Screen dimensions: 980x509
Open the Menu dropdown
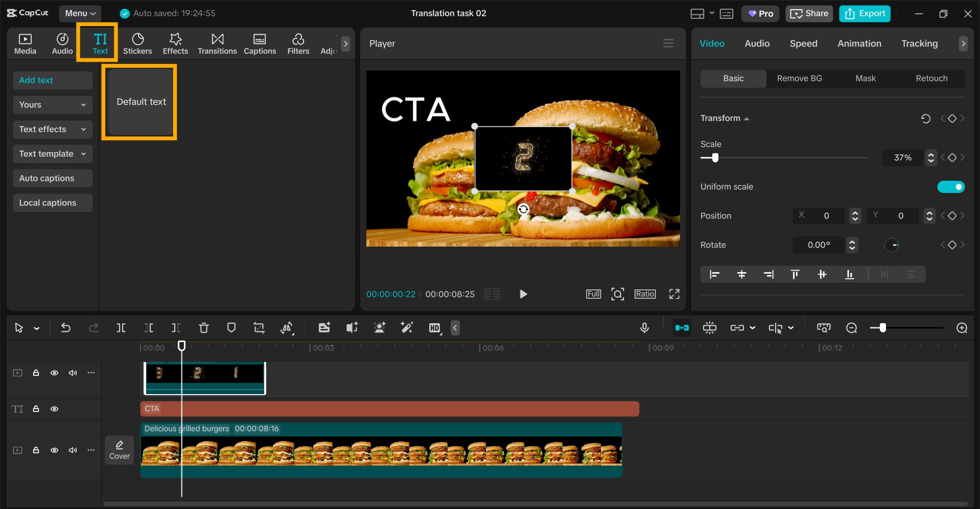[x=80, y=13]
